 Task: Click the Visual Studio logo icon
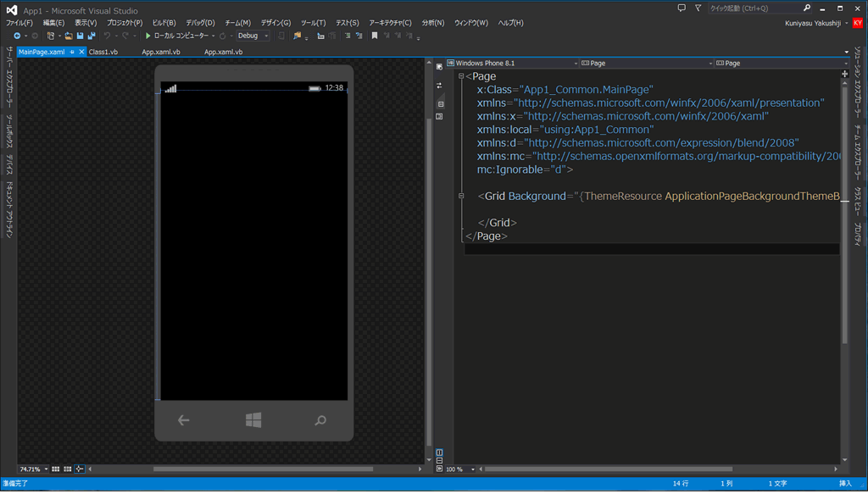[12, 10]
